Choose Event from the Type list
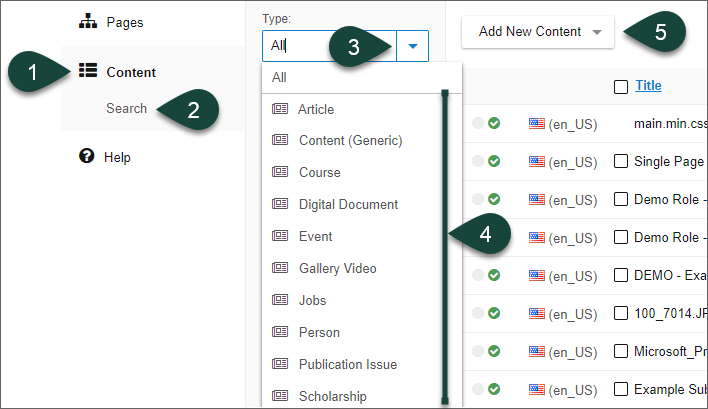The width and height of the screenshot is (708, 409). [315, 236]
